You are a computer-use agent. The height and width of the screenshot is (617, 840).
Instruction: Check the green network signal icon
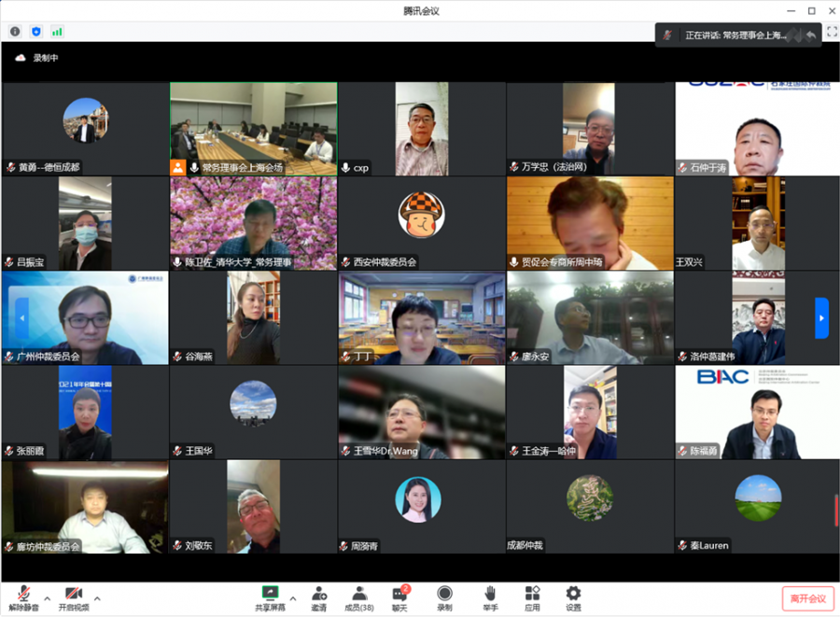[57, 31]
